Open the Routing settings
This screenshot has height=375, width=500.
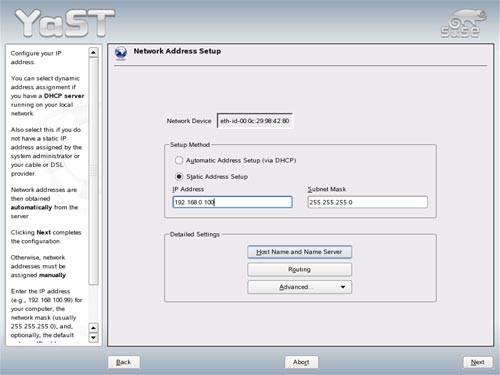pos(299,269)
